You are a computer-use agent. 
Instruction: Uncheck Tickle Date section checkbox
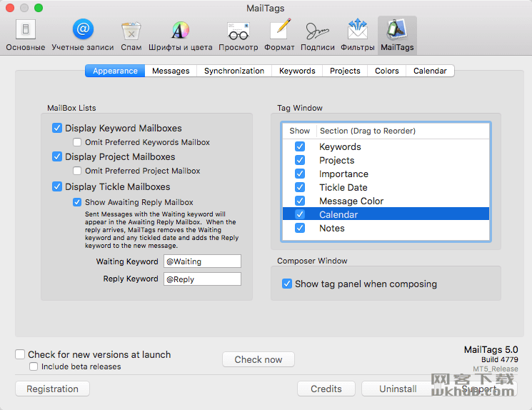[300, 187]
